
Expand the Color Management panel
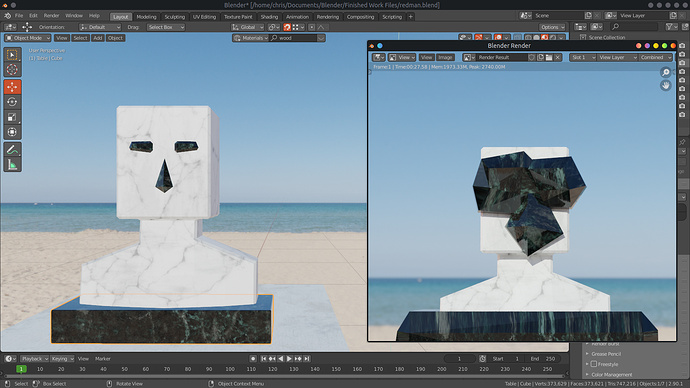coord(611,375)
